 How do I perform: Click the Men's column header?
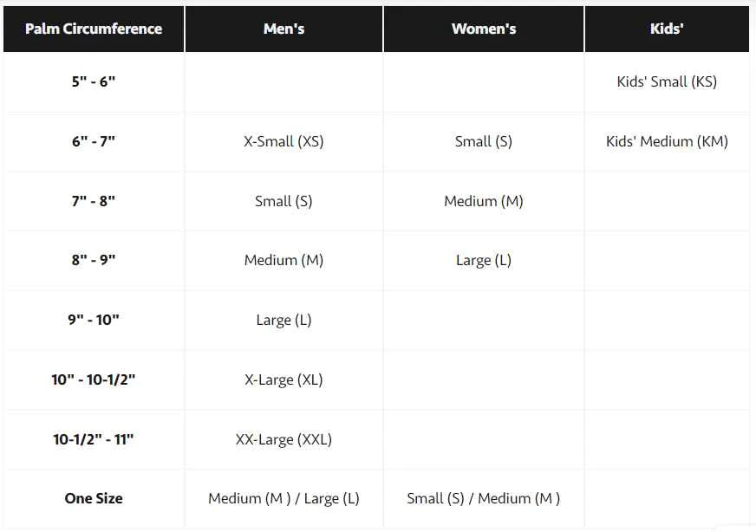(283, 29)
